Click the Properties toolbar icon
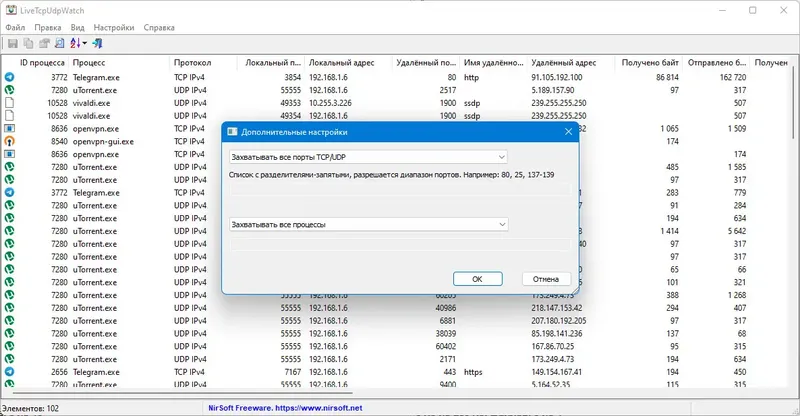This screenshot has width=800, height=416. click(x=44, y=44)
